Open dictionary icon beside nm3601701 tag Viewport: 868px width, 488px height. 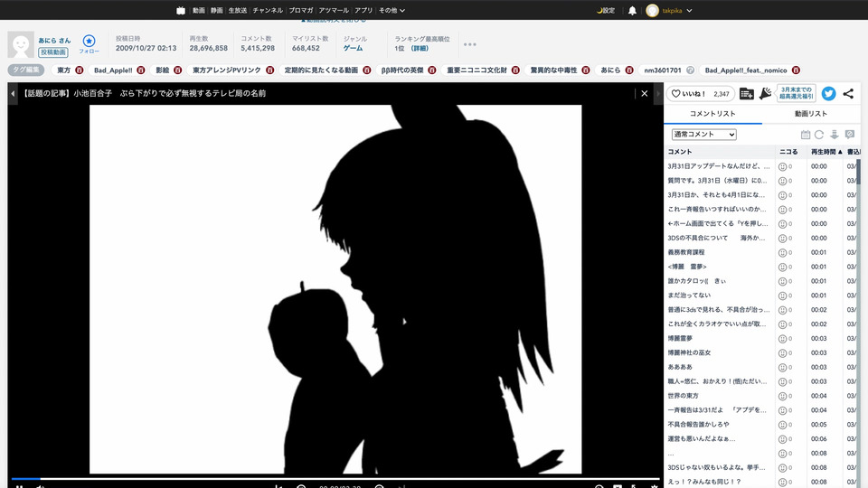point(690,70)
